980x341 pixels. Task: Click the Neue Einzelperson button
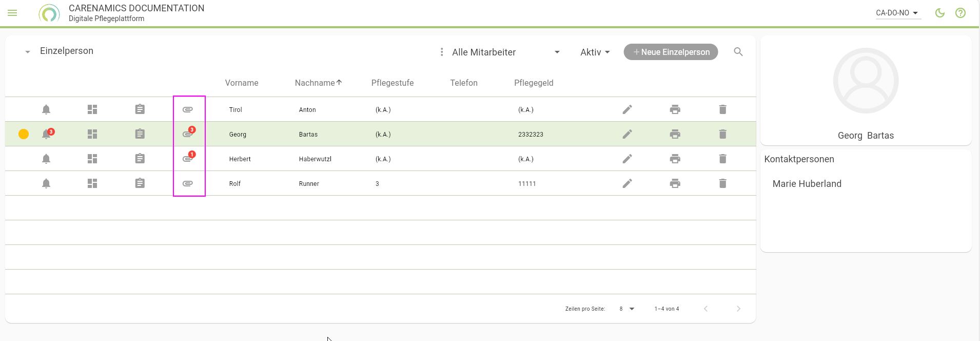click(x=671, y=52)
